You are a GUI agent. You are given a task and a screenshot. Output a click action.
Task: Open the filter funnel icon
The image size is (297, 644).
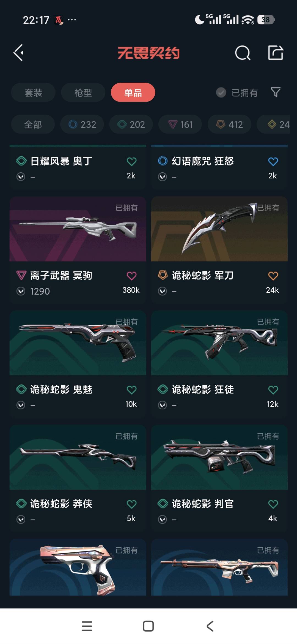pyautogui.click(x=276, y=92)
